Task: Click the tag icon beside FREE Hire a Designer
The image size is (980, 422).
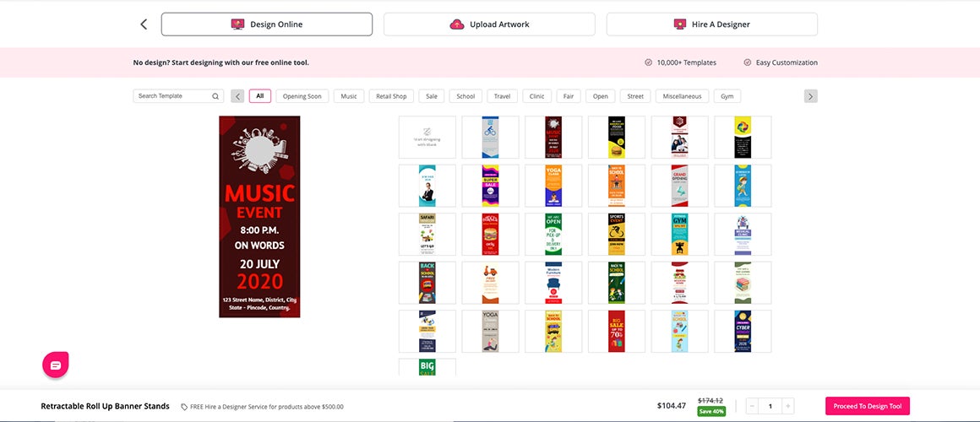Action: (184, 407)
